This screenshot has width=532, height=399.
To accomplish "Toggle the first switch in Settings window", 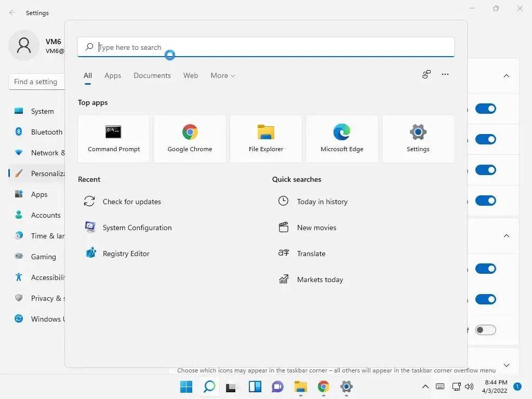I will 486,109.
